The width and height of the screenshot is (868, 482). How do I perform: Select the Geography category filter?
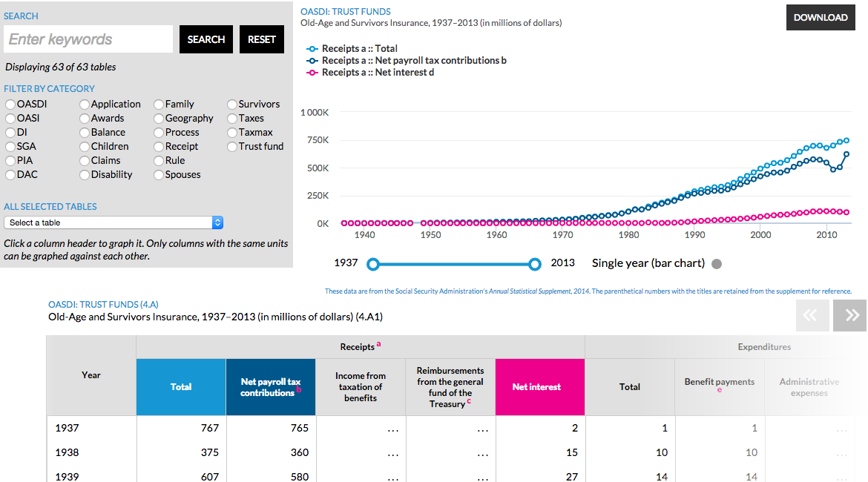(158, 118)
